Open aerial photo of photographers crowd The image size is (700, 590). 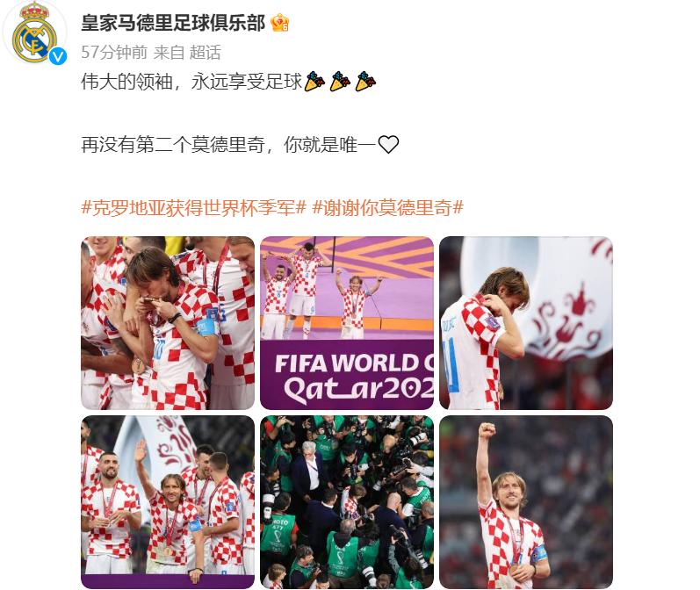pyautogui.click(x=347, y=502)
